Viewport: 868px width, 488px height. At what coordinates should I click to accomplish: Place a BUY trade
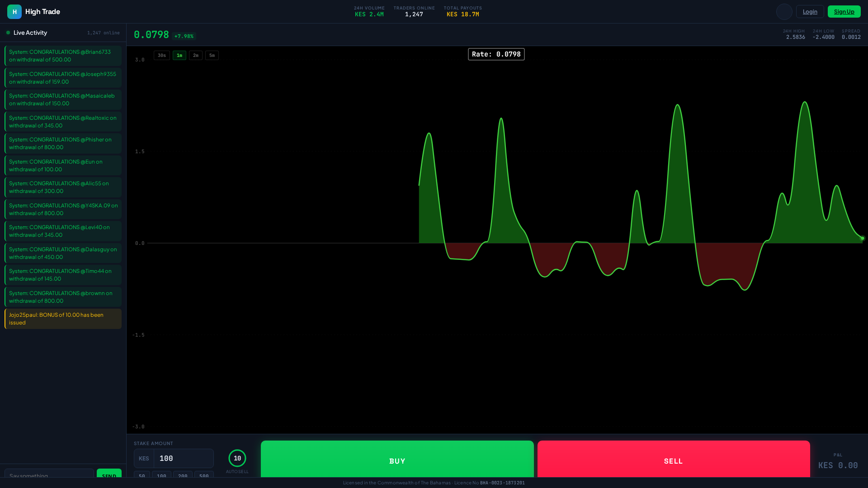click(397, 459)
